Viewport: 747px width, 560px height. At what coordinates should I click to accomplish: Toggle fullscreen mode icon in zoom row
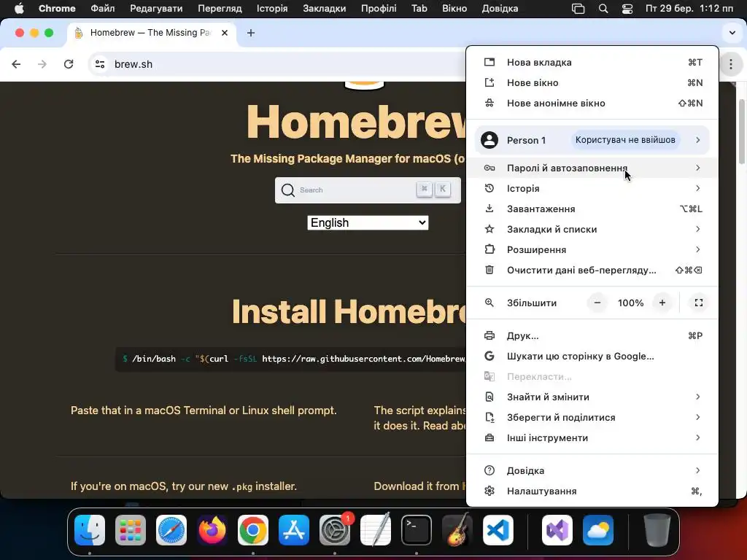pyautogui.click(x=699, y=303)
